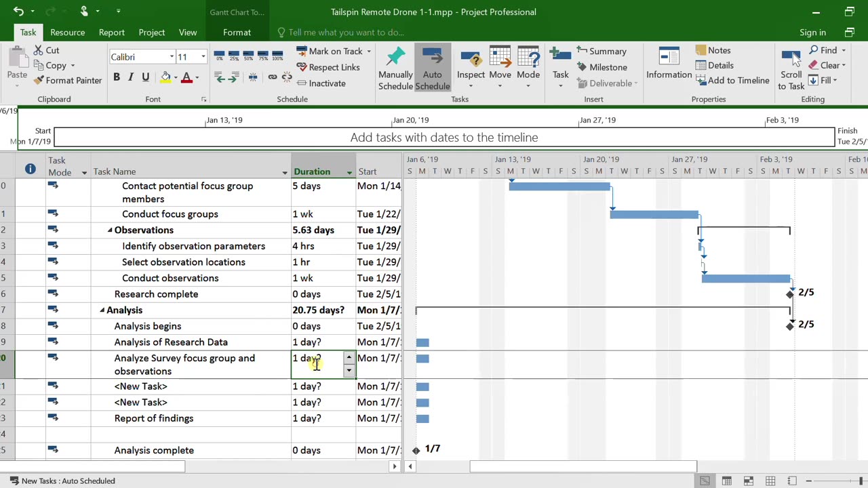Increase duration with spinner up arrow
The image size is (868, 488).
click(349, 357)
